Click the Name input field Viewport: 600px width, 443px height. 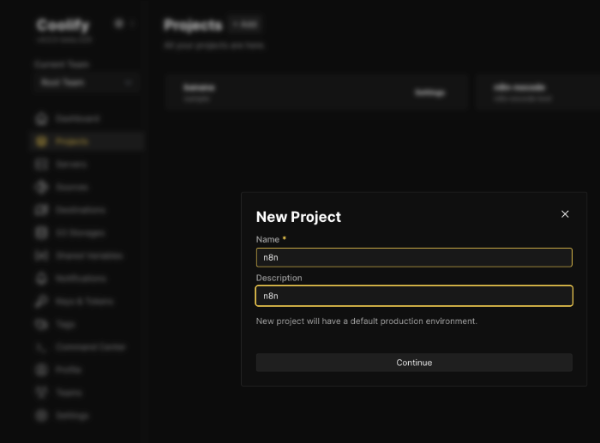click(x=414, y=257)
